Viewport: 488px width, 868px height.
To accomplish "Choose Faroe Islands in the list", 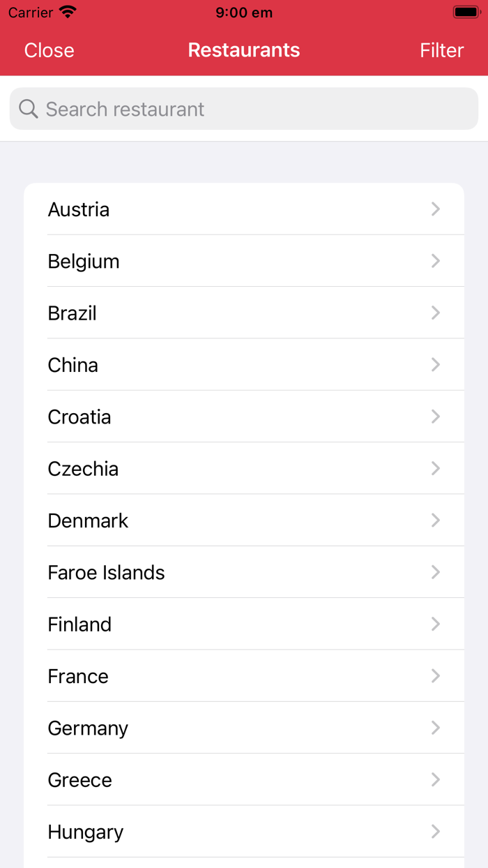I will 107,572.
